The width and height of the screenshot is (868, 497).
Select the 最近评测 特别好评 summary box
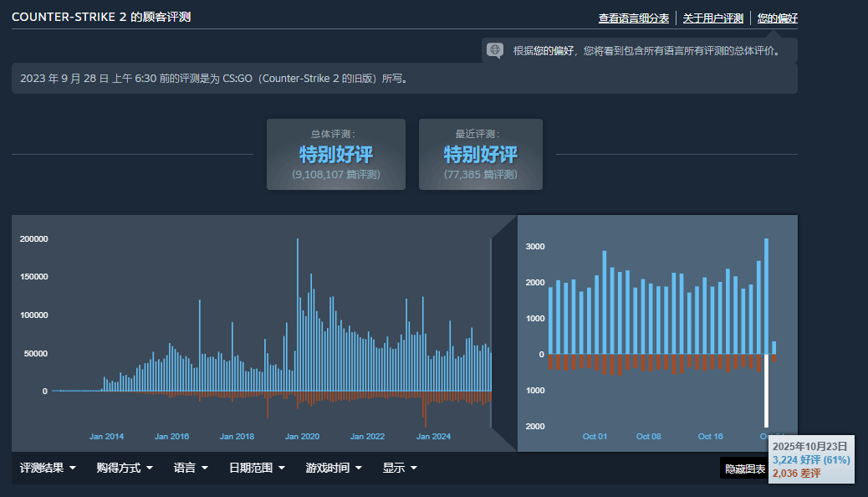(480, 154)
